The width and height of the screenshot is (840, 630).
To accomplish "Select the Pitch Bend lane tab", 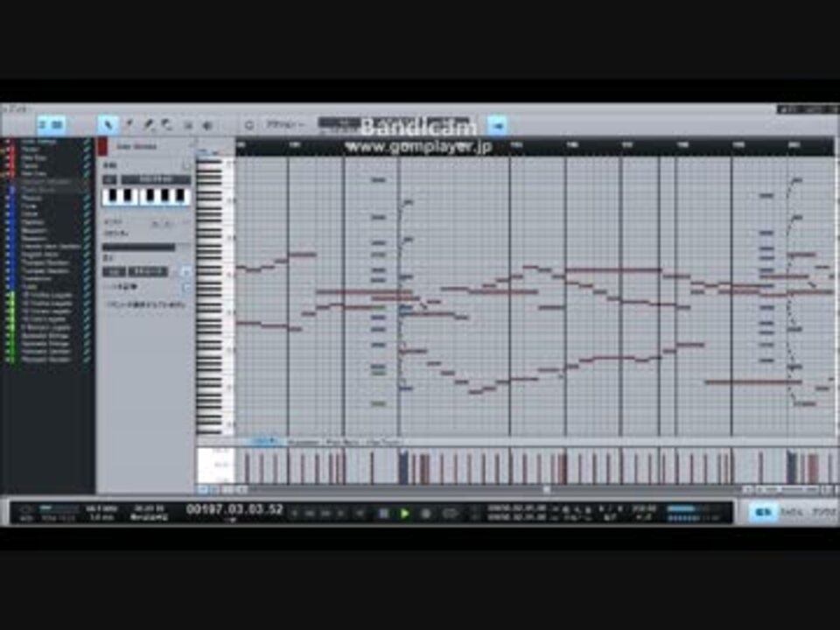I will (x=343, y=442).
